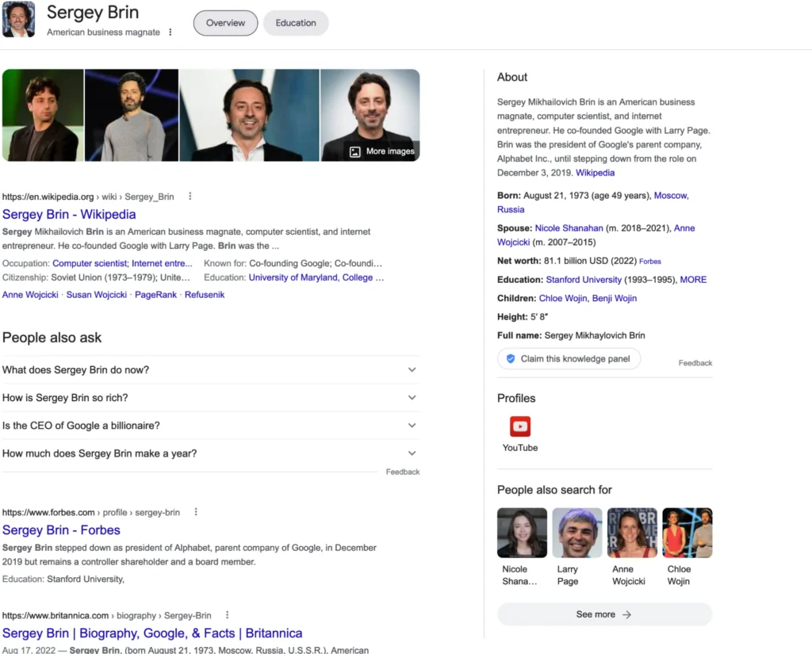Open the Stanford University education link
Viewport: 812px width, 654px height.
(584, 280)
